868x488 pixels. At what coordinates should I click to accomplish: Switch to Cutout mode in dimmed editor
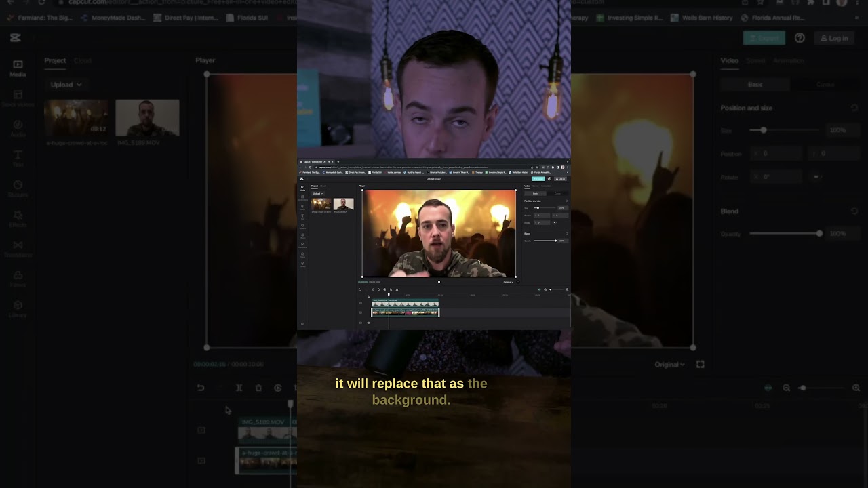pos(825,85)
